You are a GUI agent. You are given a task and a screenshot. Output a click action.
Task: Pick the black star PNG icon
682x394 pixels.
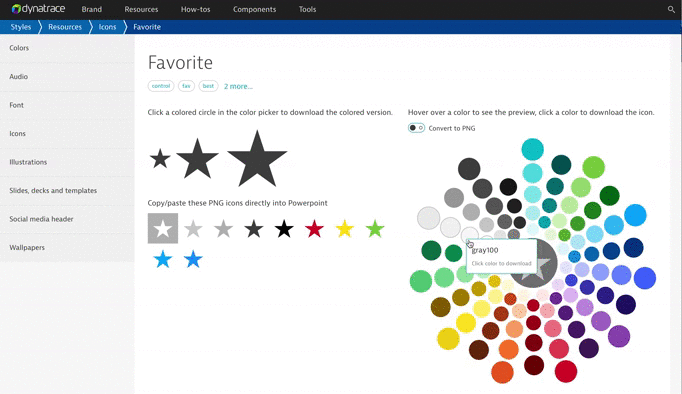coord(284,228)
